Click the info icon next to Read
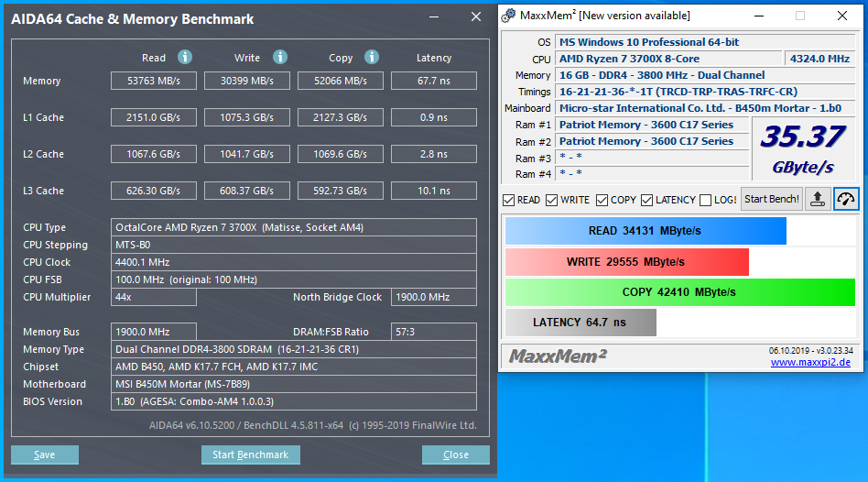The width and height of the screenshot is (868, 482). click(x=185, y=57)
